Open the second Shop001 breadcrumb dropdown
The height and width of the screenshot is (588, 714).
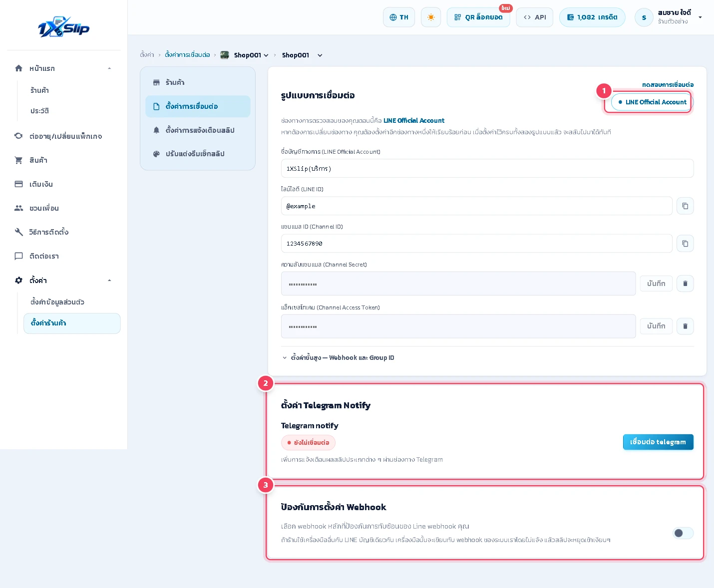pos(320,55)
